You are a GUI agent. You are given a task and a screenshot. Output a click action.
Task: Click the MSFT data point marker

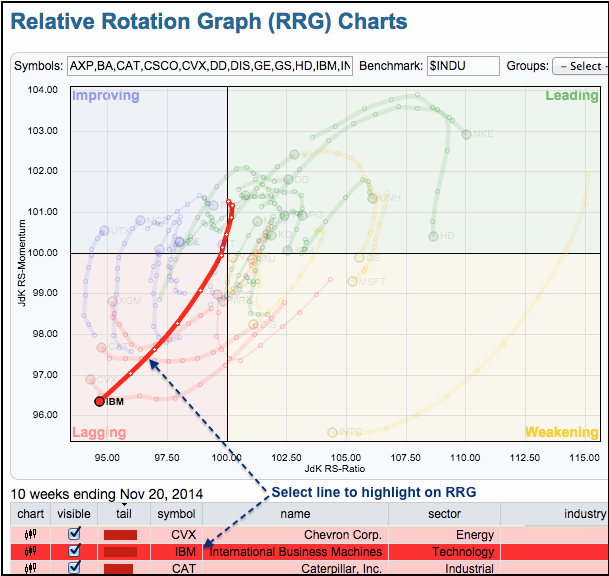pos(352,281)
